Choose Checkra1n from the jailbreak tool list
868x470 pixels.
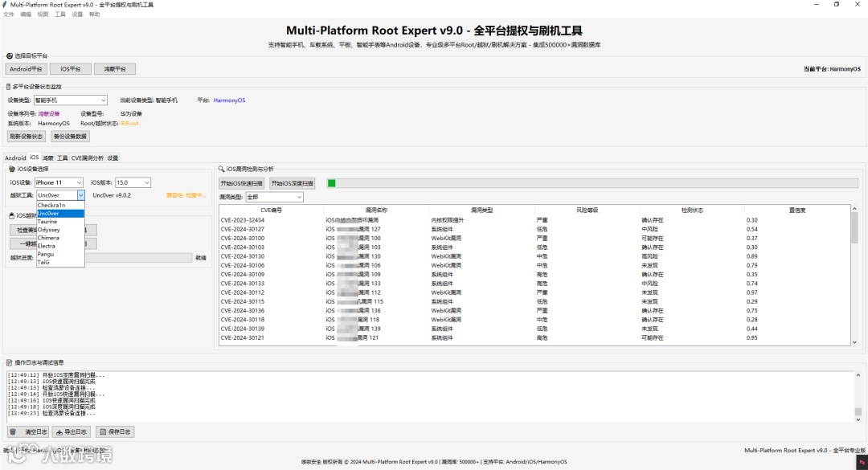(x=60, y=206)
